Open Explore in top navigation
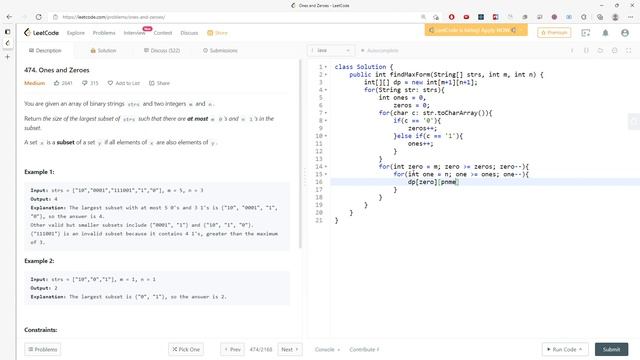 76,33
